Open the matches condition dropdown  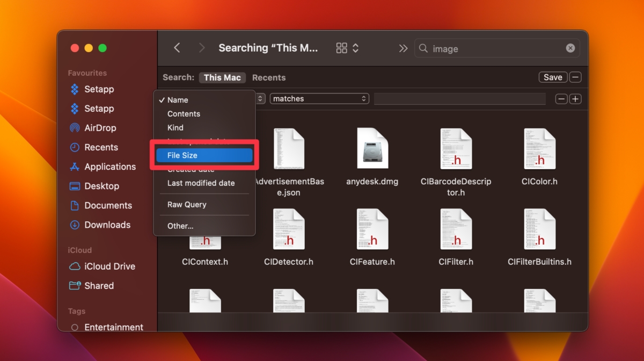319,98
